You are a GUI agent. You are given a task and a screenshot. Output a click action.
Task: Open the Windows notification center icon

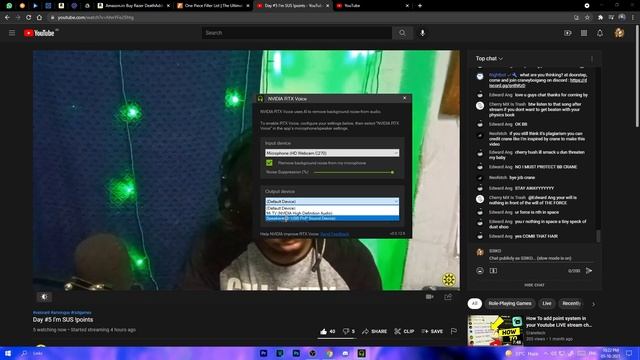click(629, 353)
